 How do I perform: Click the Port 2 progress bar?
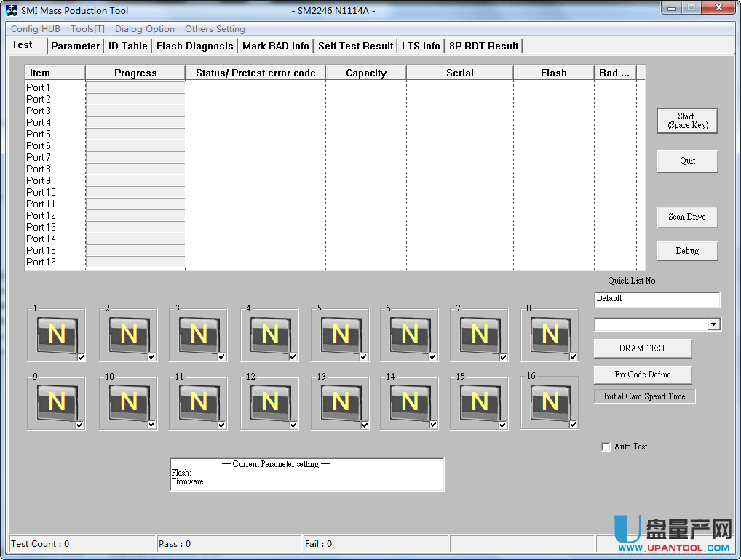coord(135,99)
